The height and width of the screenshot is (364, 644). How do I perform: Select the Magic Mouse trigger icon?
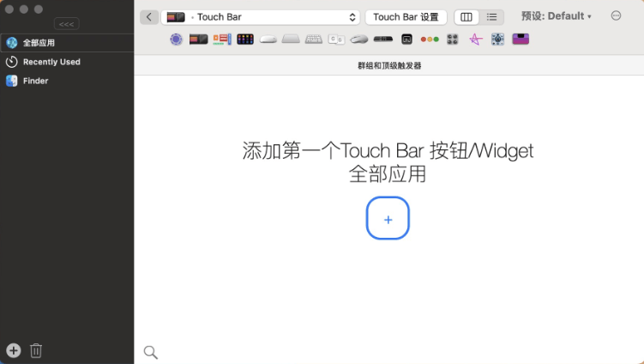[268, 39]
